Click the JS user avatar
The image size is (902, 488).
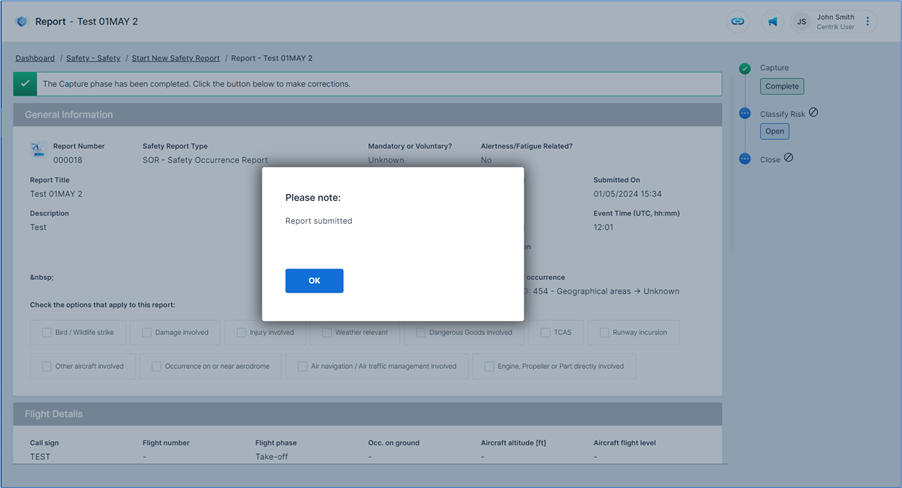tap(801, 21)
